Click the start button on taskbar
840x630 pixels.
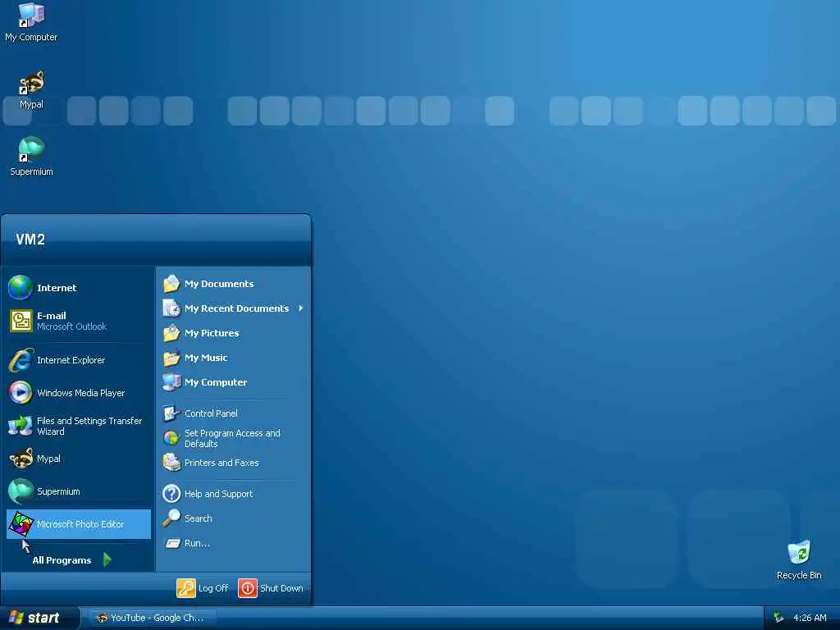[x=39, y=618]
